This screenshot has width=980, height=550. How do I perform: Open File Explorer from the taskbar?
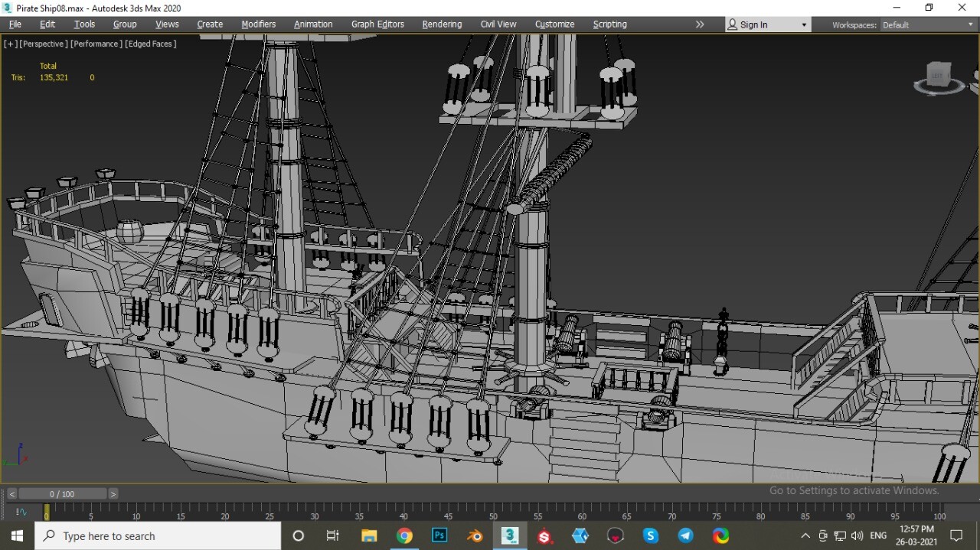pos(369,536)
